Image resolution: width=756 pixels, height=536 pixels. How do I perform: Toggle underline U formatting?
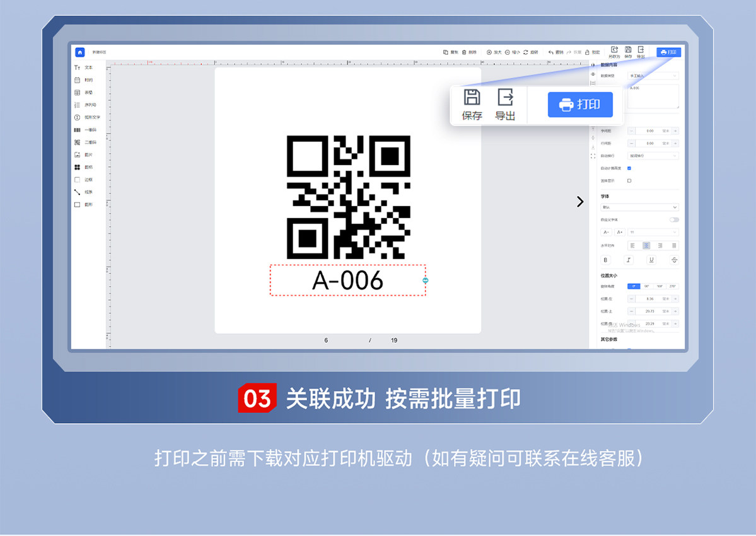tap(651, 260)
